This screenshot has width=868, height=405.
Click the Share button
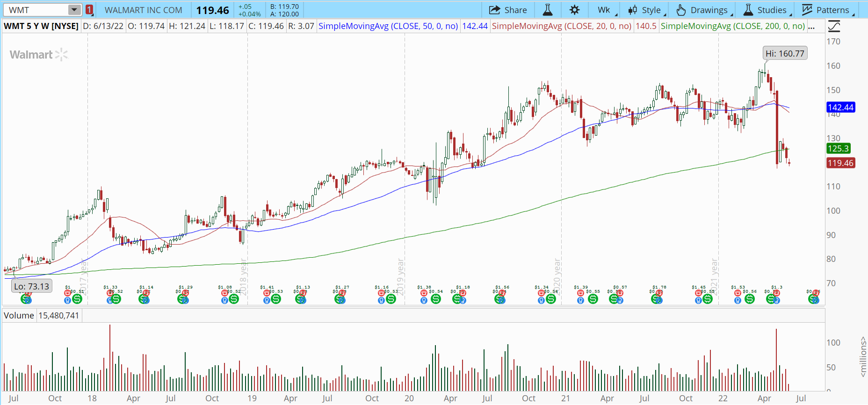508,10
